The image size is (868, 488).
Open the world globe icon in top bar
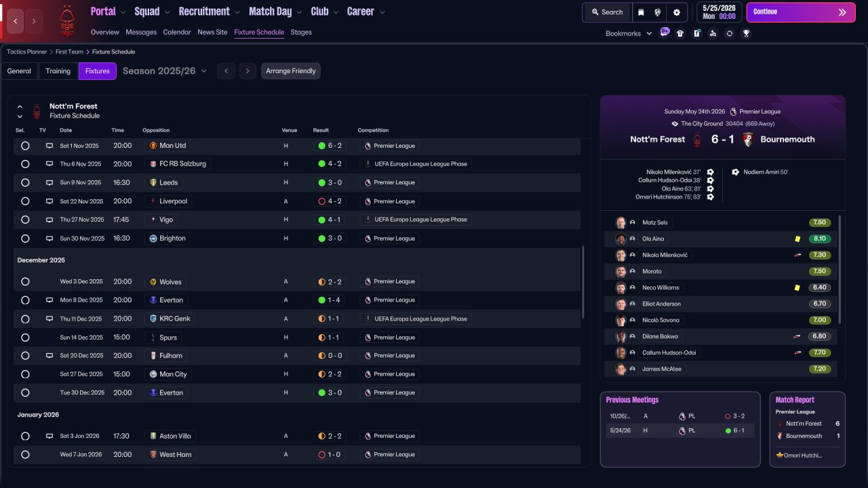coord(657,12)
